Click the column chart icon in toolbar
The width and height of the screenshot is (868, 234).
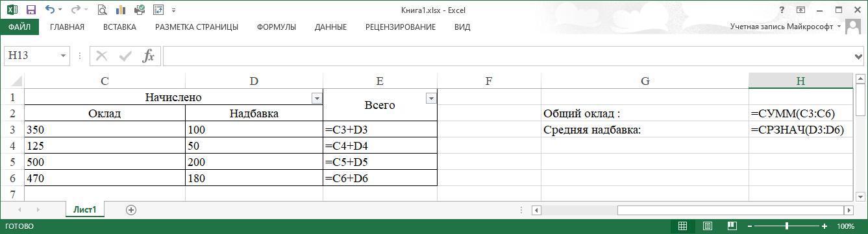point(121,10)
